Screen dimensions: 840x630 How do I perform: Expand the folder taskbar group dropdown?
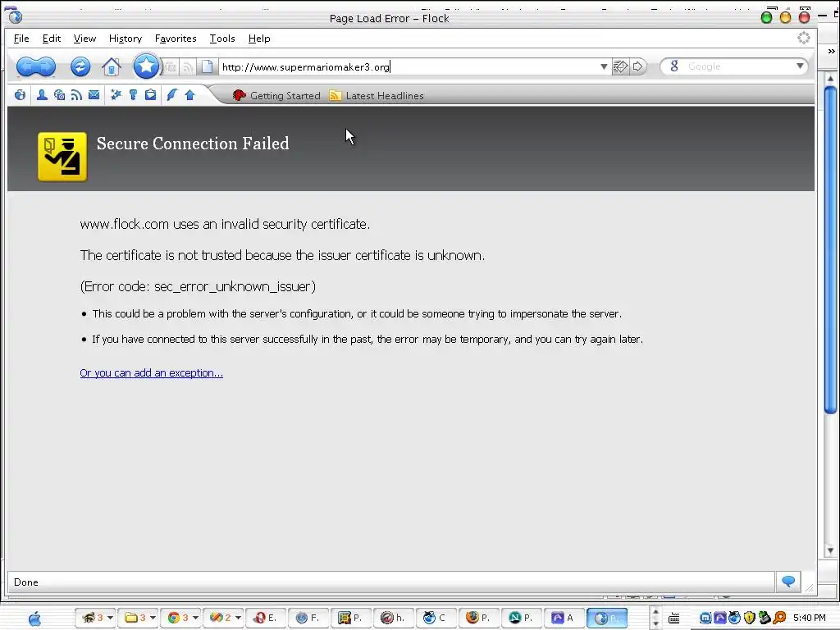click(x=153, y=618)
